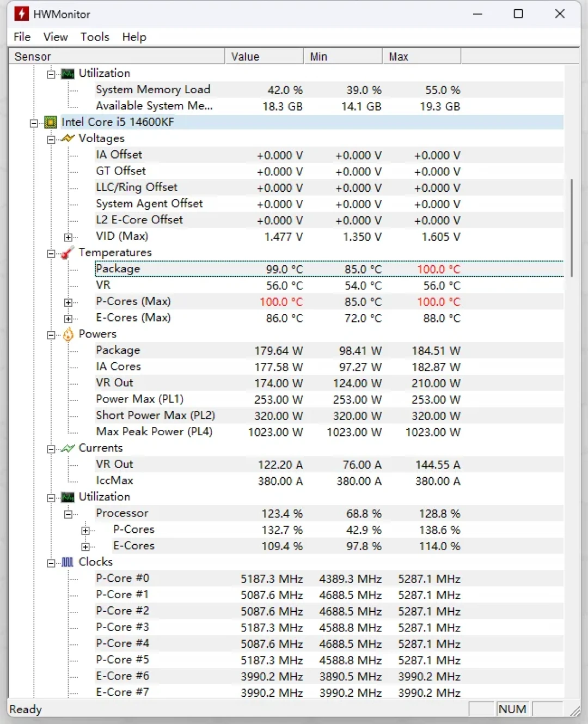Image resolution: width=588 pixels, height=724 pixels.
Task: Collapse the Clocks section
Action: [x=51, y=563]
